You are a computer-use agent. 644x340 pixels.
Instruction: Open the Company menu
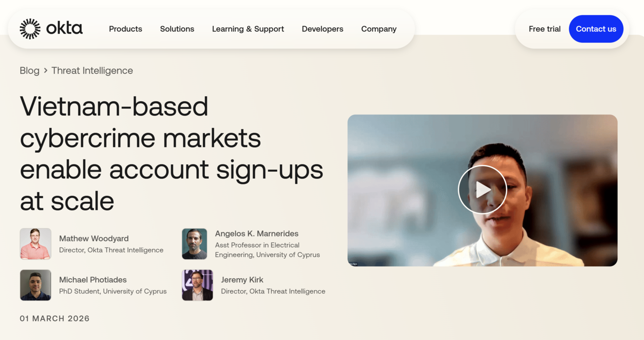379,29
